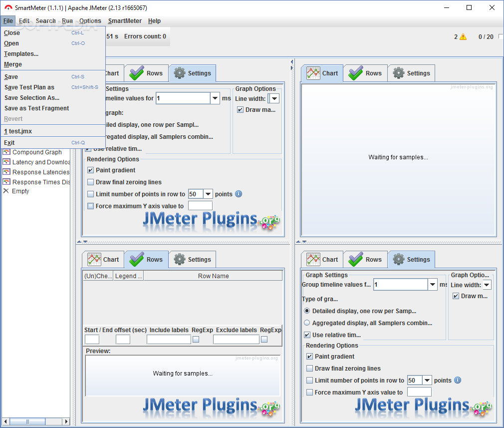This screenshot has width=504, height=428.
Task: Click collapse arrows on left horizontal split divider
Action: click(82, 242)
